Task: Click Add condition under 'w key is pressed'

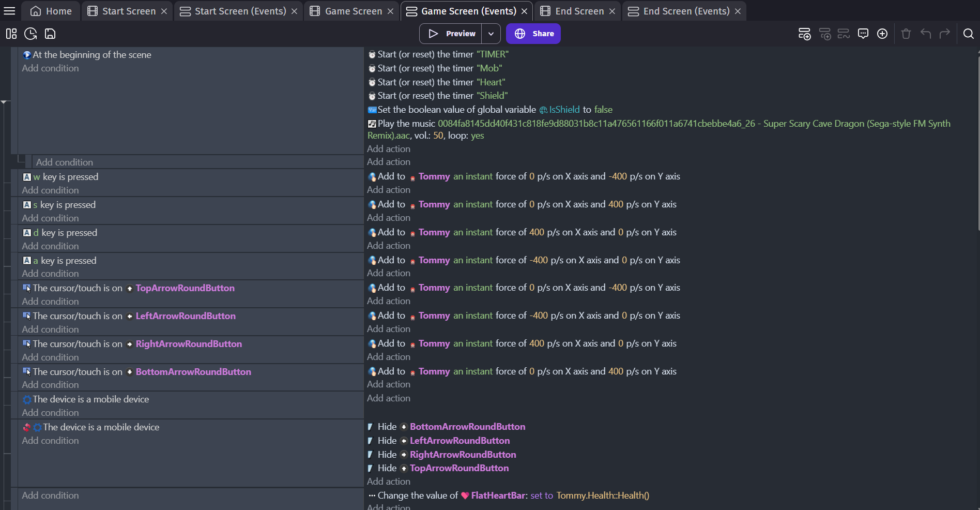Action: pos(50,190)
